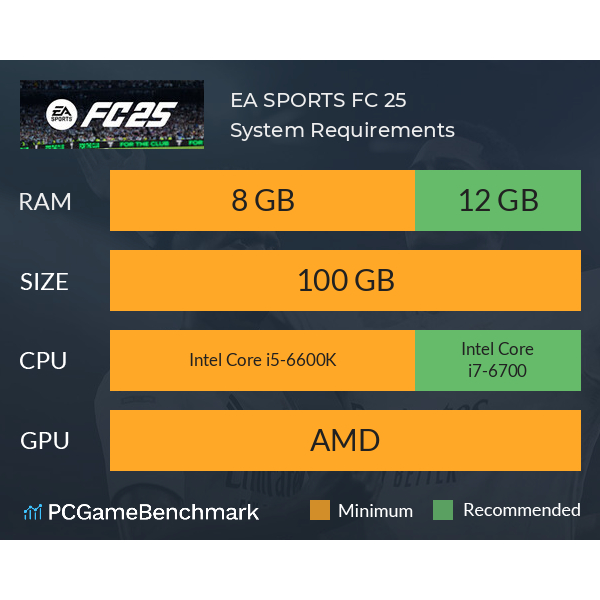Screen dimensions: 600x600
Task: Click the orange Minimum legend swatch
Action: coord(320,510)
